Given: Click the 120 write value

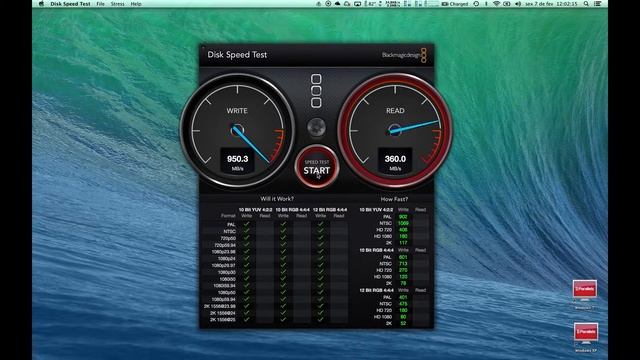Looking at the screenshot, I should click(403, 277).
